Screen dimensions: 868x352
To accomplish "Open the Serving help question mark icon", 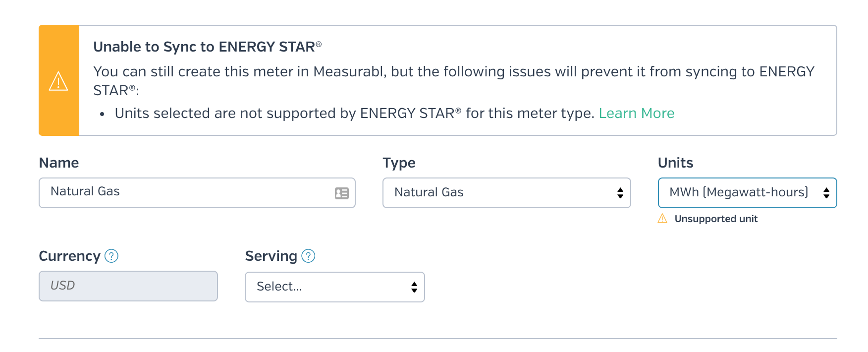I will point(308,256).
